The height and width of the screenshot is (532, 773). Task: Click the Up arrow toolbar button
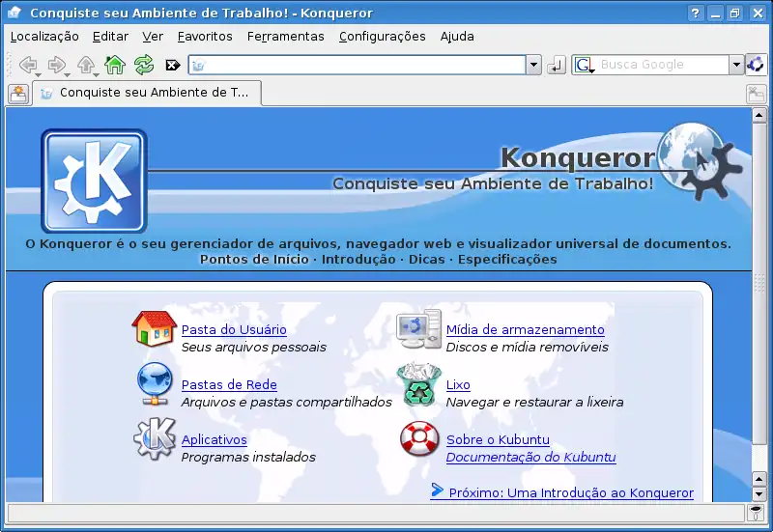pos(86,65)
